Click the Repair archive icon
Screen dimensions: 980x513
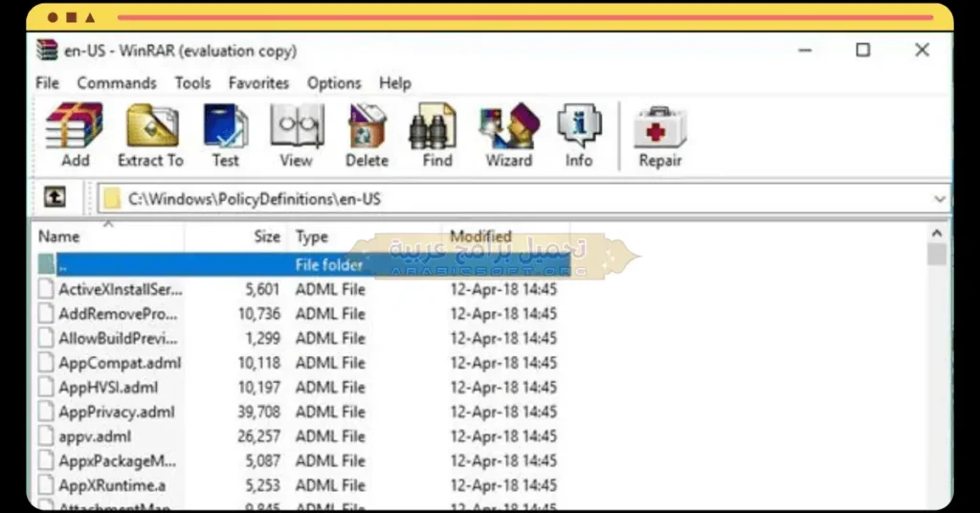[x=660, y=135]
